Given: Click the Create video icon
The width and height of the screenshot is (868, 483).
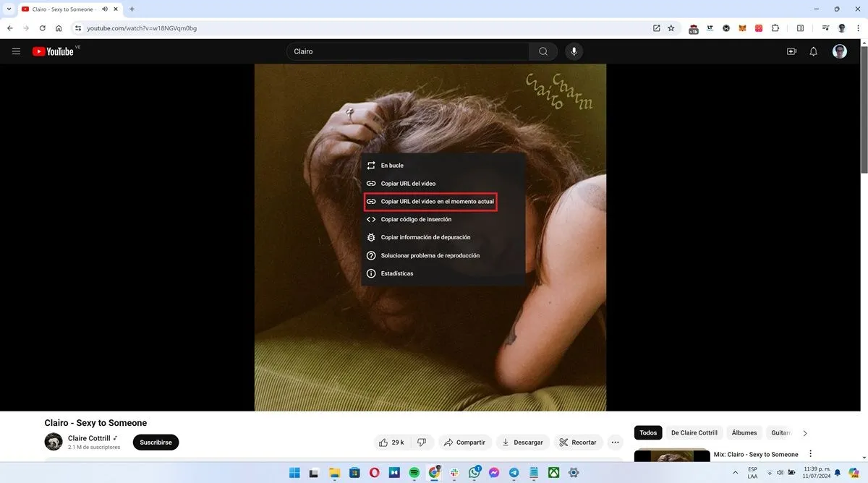Looking at the screenshot, I should click(791, 51).
